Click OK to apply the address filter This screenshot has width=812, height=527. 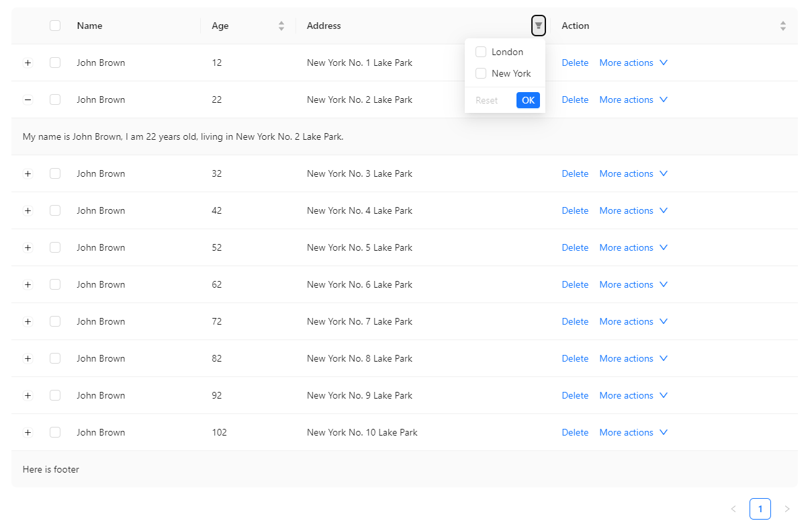click(x=528, y=99)
